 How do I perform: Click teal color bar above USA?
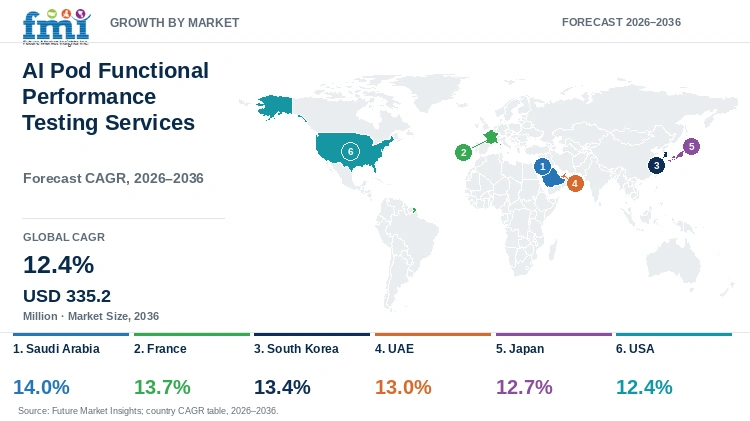674,334
